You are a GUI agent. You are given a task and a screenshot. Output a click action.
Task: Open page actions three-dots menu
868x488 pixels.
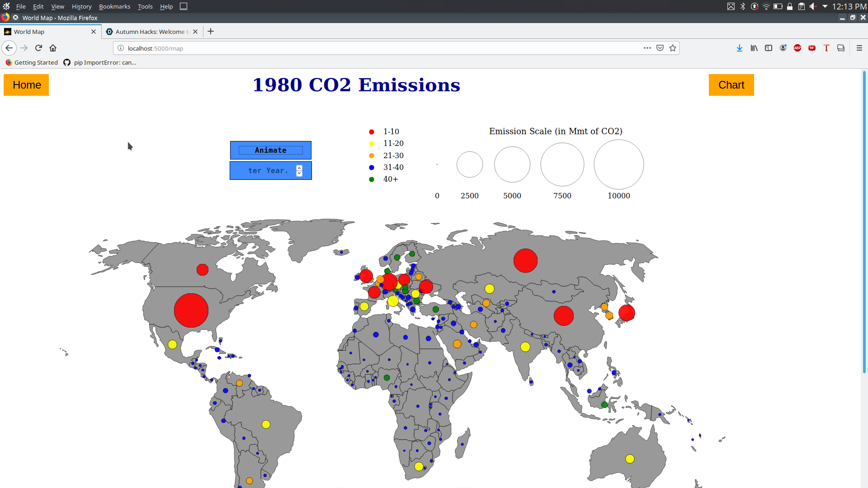click(647, 48)
